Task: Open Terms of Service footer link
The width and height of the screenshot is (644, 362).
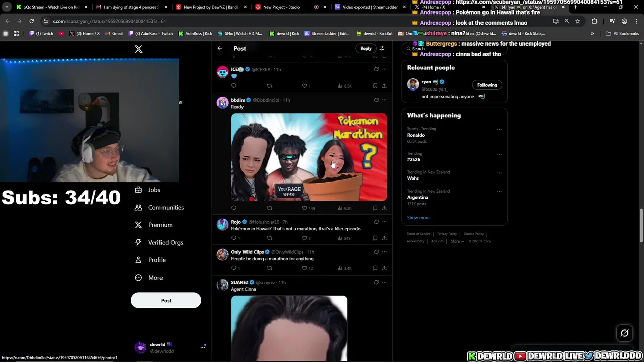Action: [419, 234]
